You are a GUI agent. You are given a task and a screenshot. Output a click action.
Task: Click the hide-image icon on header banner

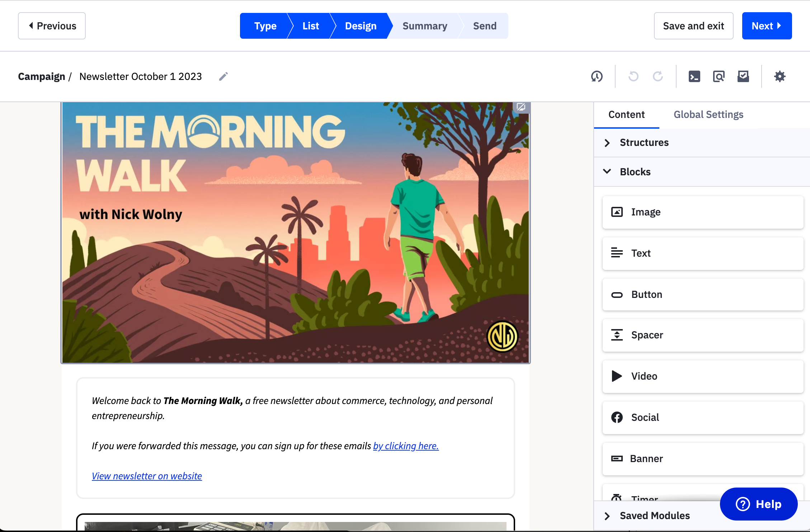click(521, 107)
